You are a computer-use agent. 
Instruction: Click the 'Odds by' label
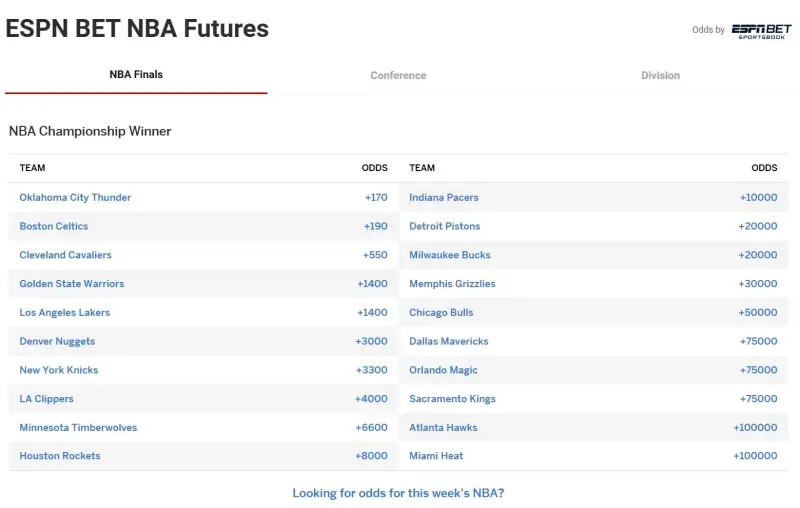[x=708, y=30]
